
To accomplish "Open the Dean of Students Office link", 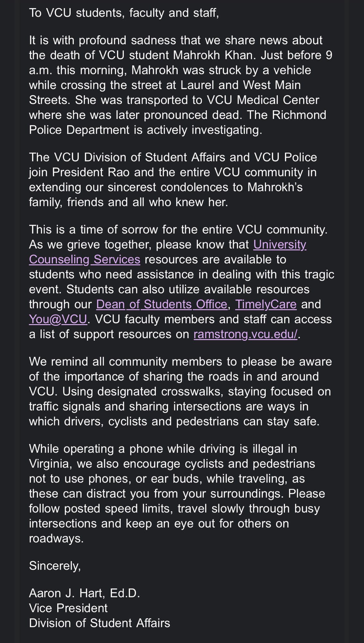I will (x=162, y=304).
